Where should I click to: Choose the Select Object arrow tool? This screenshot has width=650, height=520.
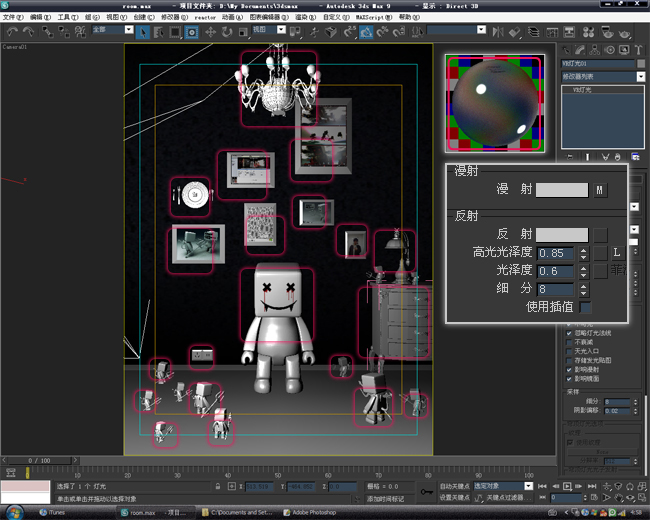click(143, 32)
